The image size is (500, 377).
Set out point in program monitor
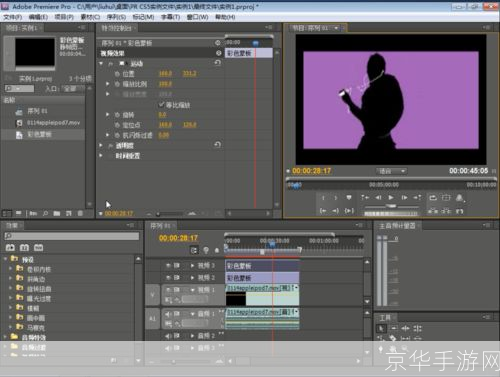tap(336, 198)
